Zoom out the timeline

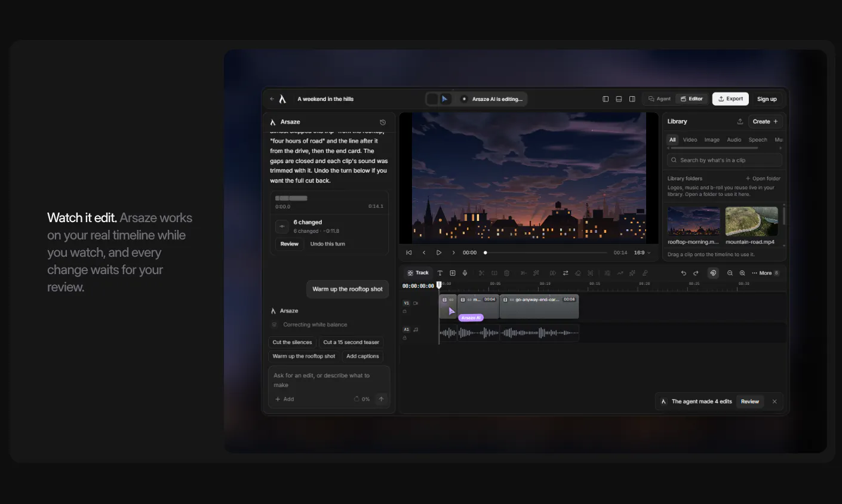730,273
